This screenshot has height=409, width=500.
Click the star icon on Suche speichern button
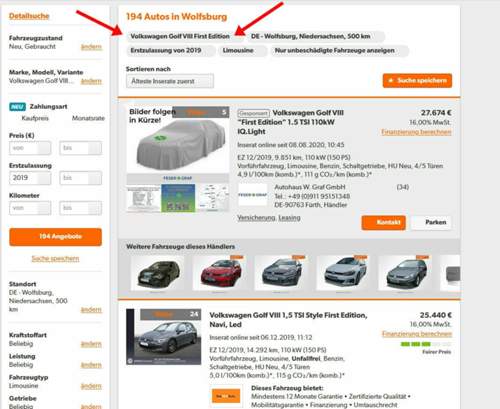[x=391, y=81]
